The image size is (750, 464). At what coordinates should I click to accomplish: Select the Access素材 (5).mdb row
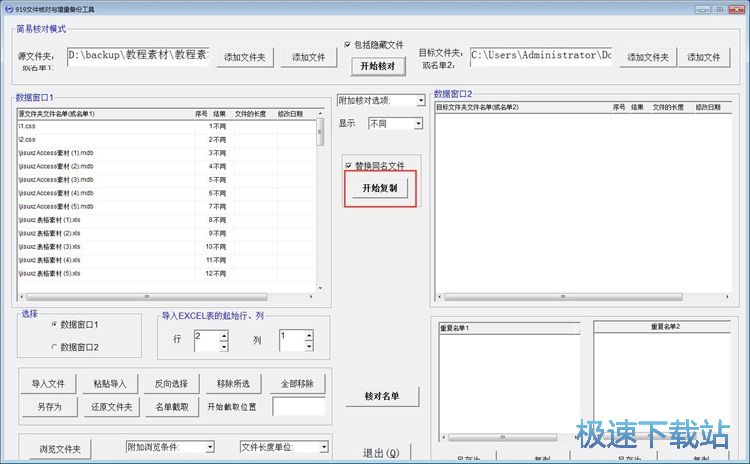(x=166, y=207)
